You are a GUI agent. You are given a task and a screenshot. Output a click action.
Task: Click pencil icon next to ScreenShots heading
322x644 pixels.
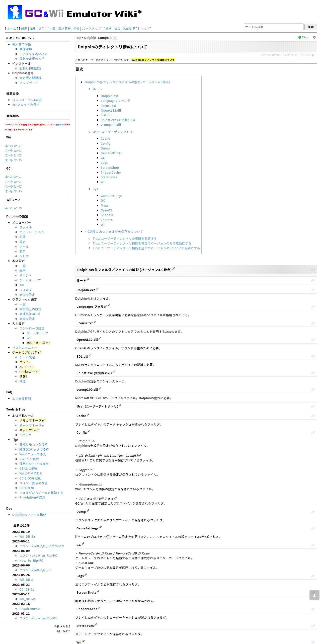click(98, 592)
